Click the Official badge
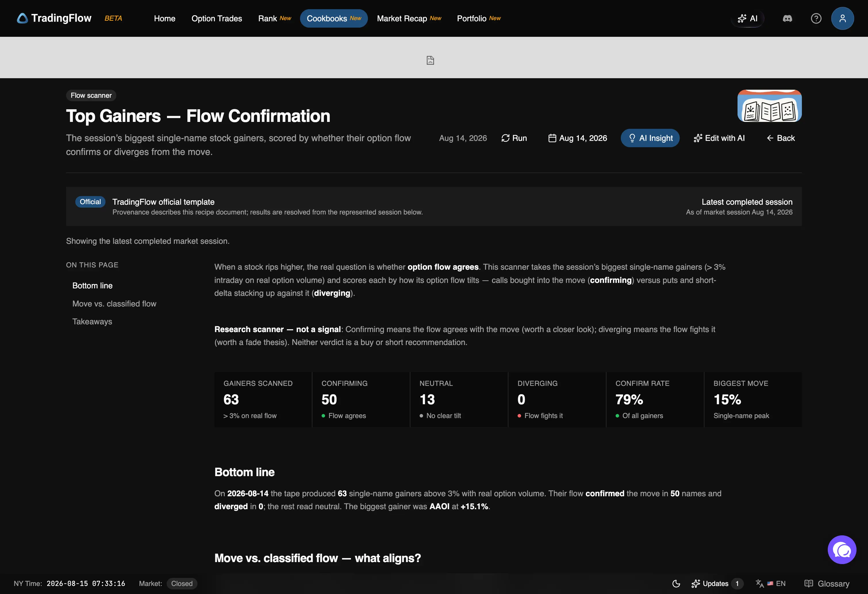Viewport: 868px width, 594px height. point(90,202)
